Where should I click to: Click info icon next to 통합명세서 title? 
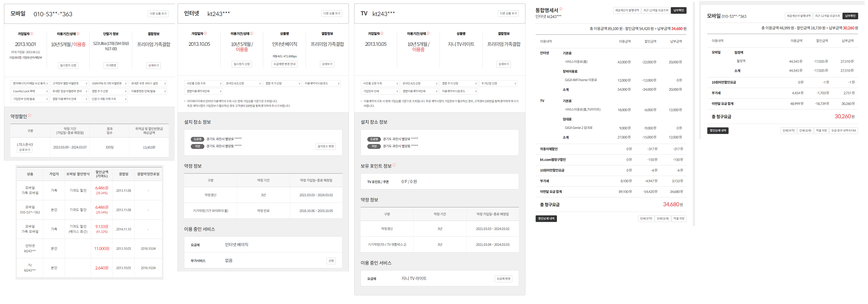point(561,9)
